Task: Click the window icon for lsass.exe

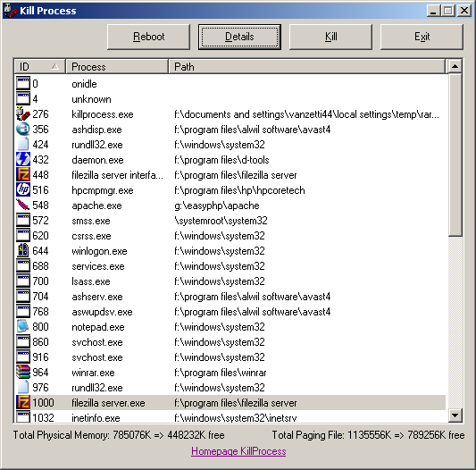Action: pyautogui.click(x=23, y=281)
